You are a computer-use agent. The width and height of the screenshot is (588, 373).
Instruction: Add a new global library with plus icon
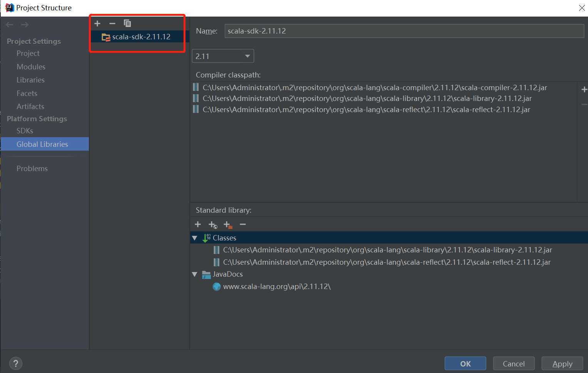(x=97, y=24)
